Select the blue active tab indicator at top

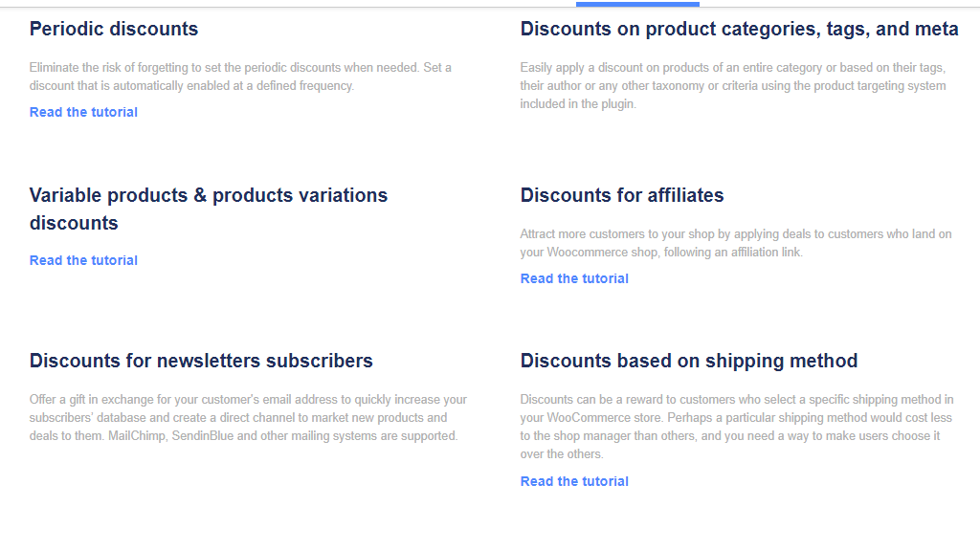pyautogui.click(x=637, y=5)
